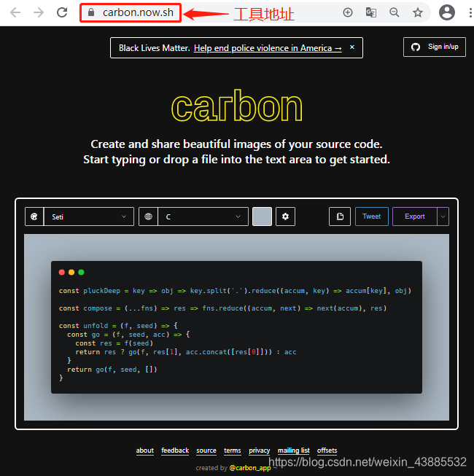The image size is (474, 476).
Task: Bookmark this page with the star icon
Action: pyautogui.click(x=418, y=12)
